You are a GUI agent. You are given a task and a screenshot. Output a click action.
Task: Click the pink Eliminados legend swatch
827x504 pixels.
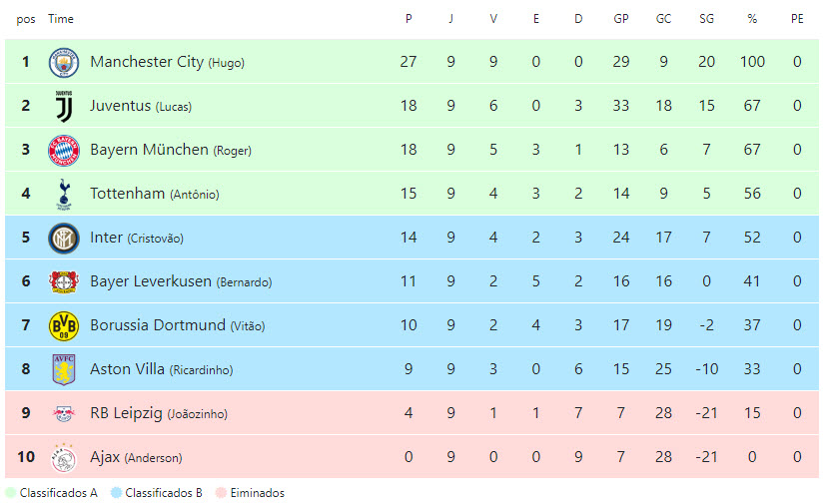221,493
